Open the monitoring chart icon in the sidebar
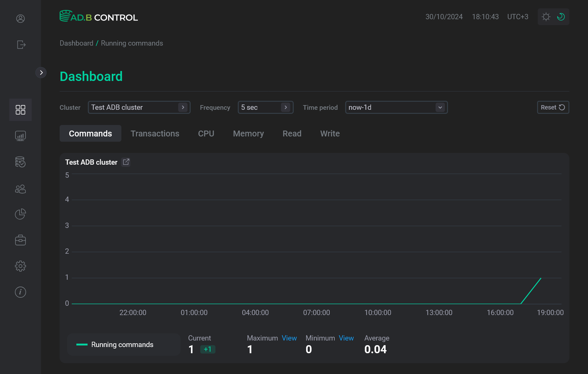 coord(20,136)
